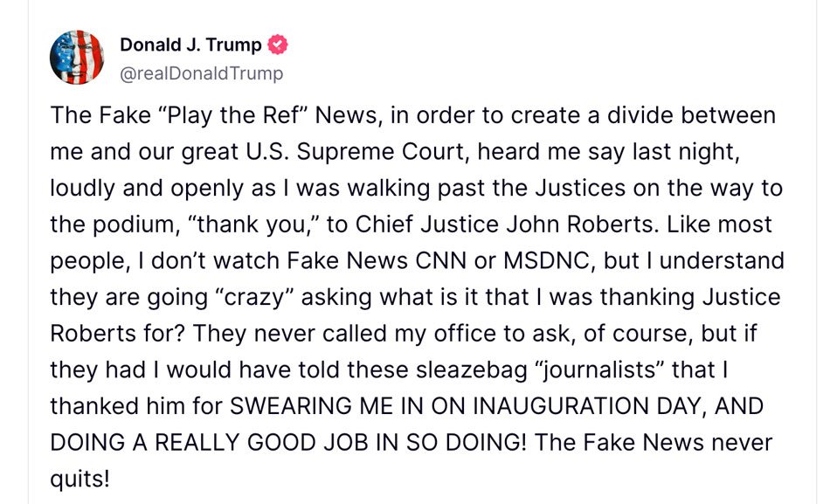The image size is (830, 504).
Task: Visit the @realDonaldTrump handle link
Action: [x=202, y=73]
